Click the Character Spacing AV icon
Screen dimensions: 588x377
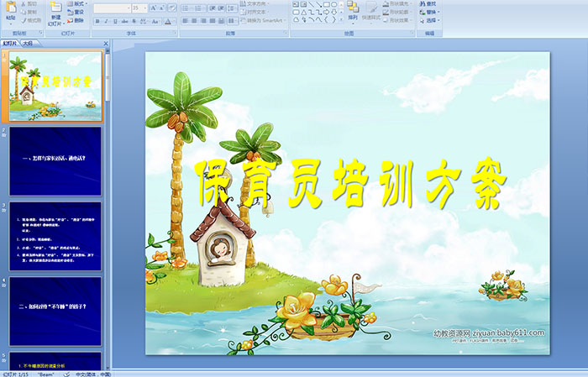coord(144,21)
